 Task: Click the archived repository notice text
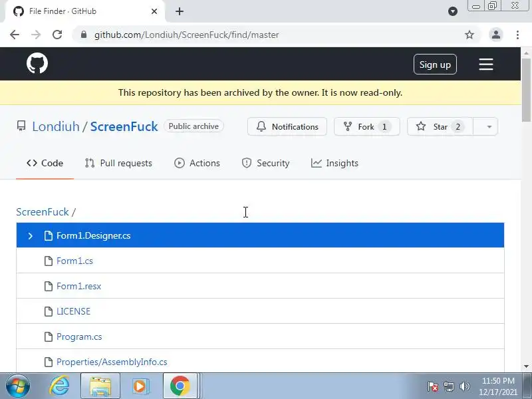(x=260, y=92)
